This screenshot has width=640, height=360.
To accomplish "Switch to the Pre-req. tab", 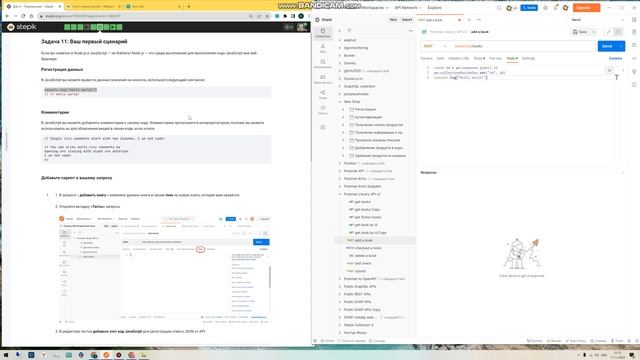I will [x=495, y=58].
